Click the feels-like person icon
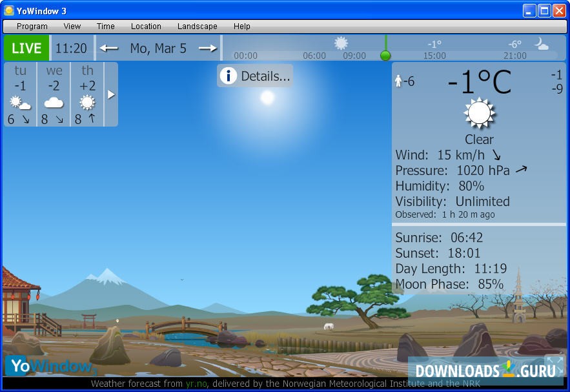Viewport: 570px width, 392px height. coord(398,81)
